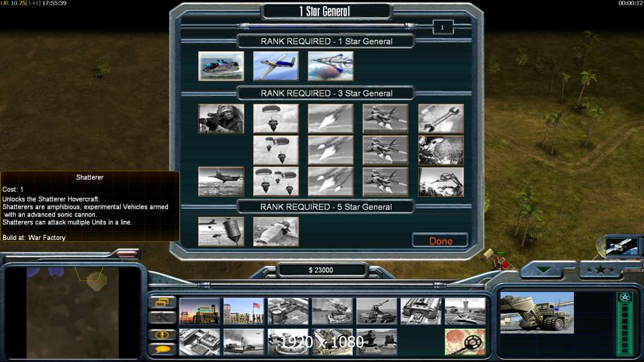Screen dimensions: 644x362
Task: Click the dozer unit portrait
Action: [537, 313]
